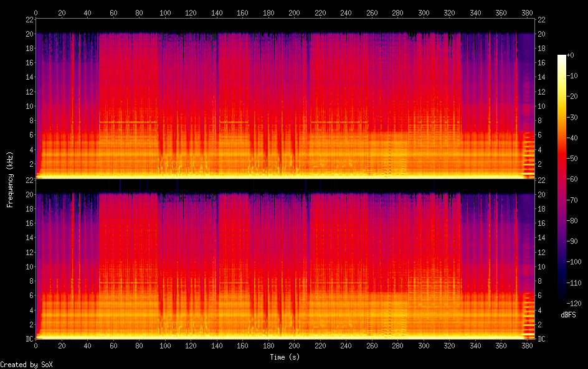Click the '40' tick on the top time axis
This screenshot has height=369, width=588.
pos(88,12)
